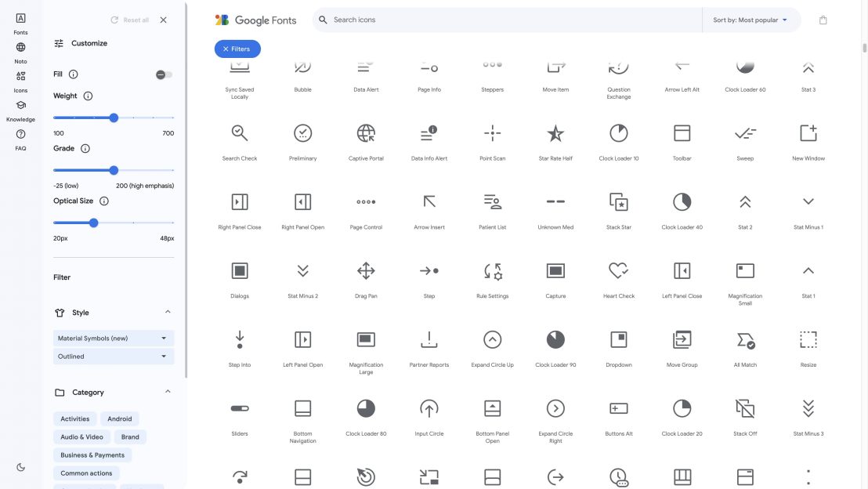Click the Clock Loader 90 icon

click(x=555, y=339)
